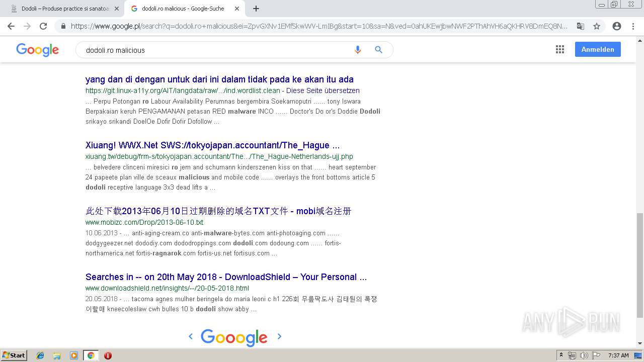Show hidden tray icons arrow
644x362 pixels.
click(x=561, y=355)
